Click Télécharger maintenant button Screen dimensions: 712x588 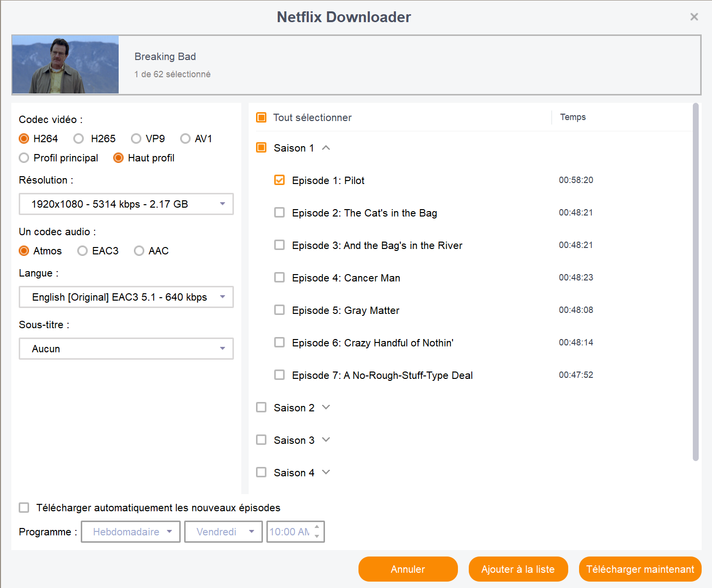click(x=640, y=569)
